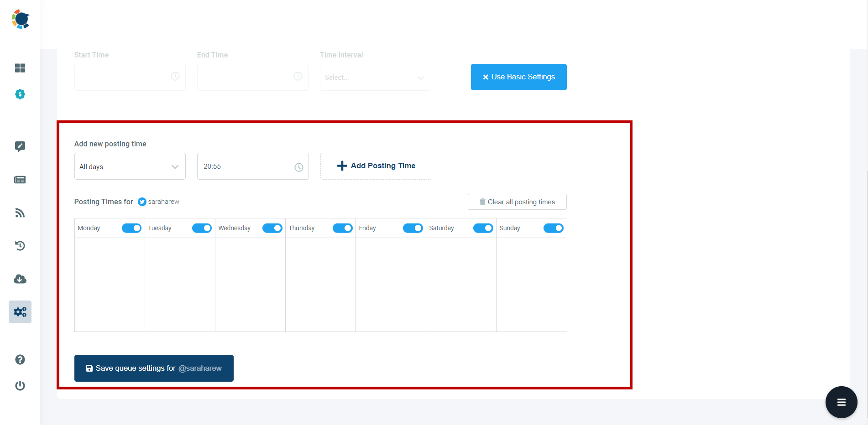Turn off the Thursday posting toggle

pyautogui.click(x=343, y=228)
